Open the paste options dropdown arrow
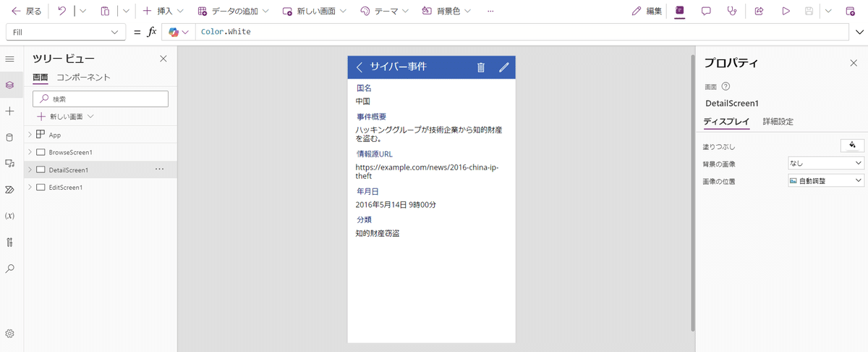This screenshot has height=352, width=868. pyautogui.click(x=125, y=12)
